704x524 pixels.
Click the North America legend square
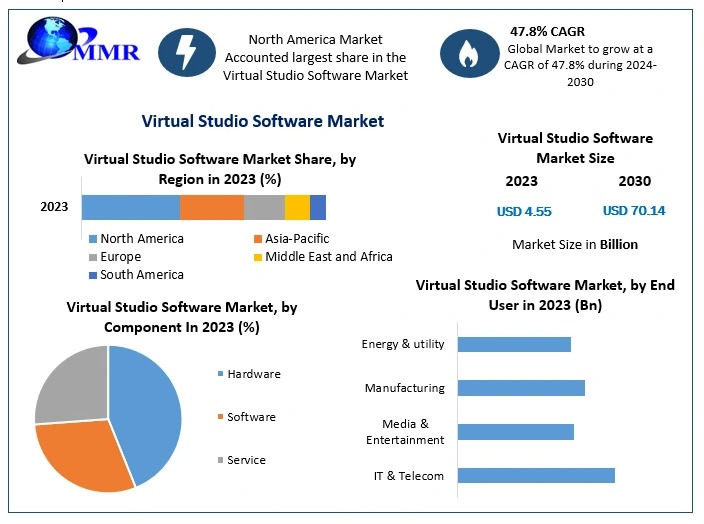tap(93, 239)
